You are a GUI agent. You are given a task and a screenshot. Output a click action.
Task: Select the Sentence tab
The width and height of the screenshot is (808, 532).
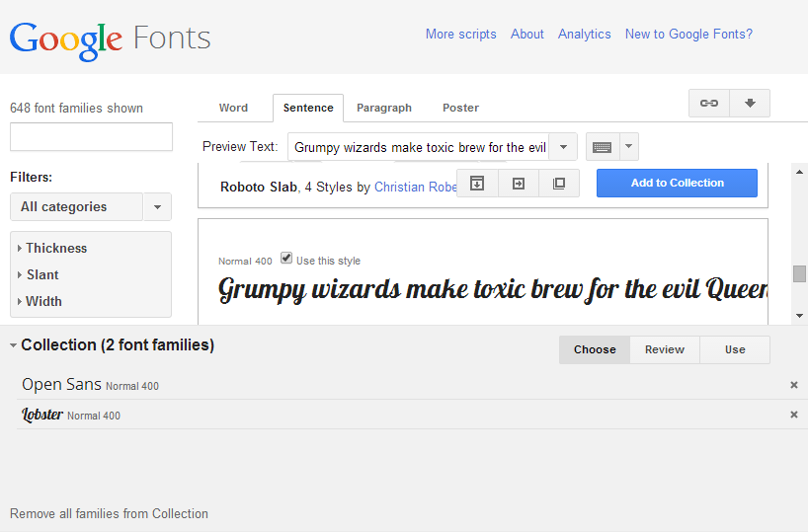pos(308,108)
